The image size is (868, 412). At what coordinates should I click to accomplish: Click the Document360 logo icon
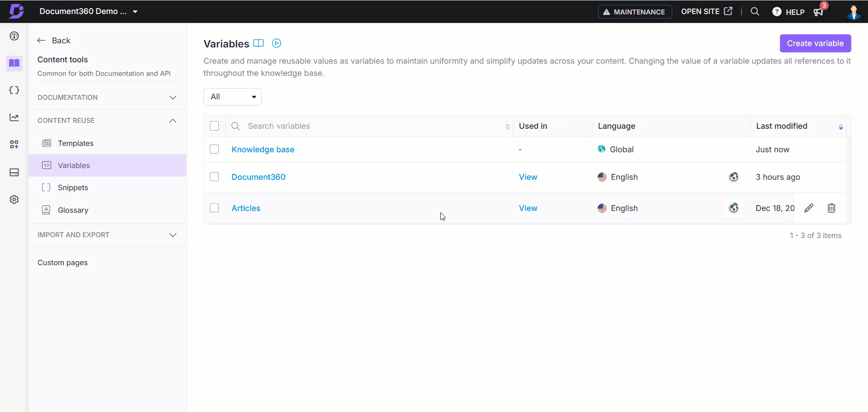pyautogui.click(x=16, y=11)
